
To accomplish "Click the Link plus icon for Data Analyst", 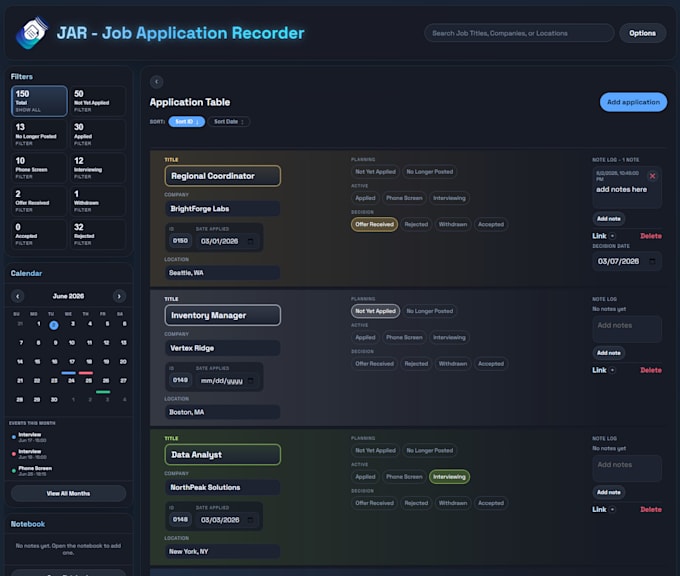I will click(612, 509).
